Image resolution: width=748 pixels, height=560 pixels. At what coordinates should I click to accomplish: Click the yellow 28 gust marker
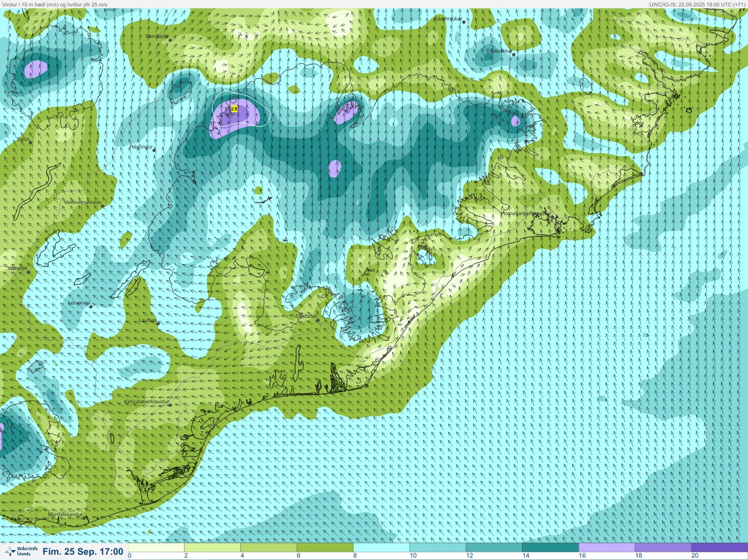234,109
